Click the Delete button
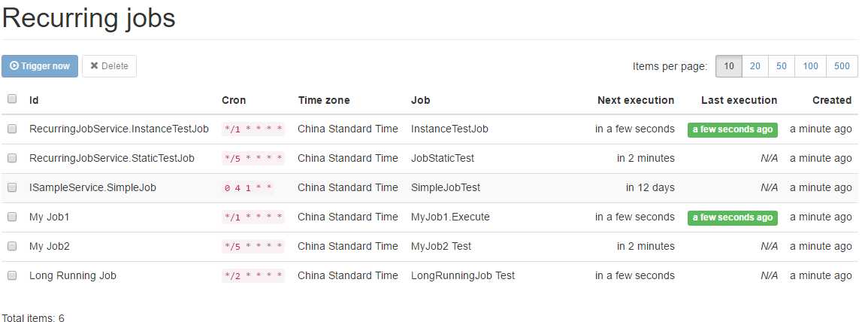The width and height of the screenshot is (868, 322). [109, 66]
